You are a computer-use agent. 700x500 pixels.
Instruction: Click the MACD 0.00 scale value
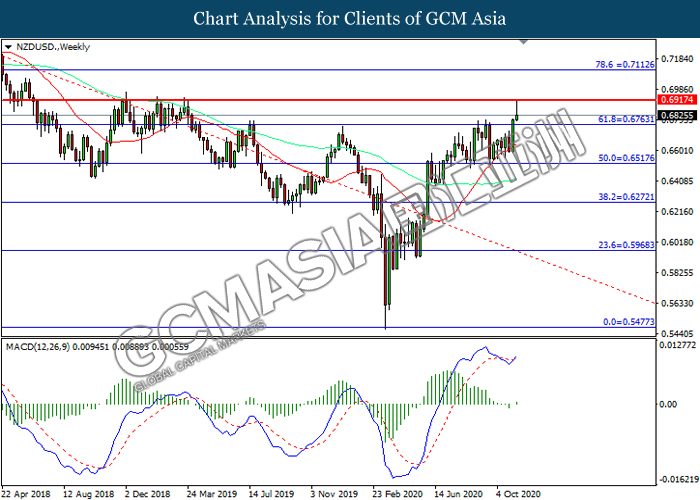tap(668, 404)
